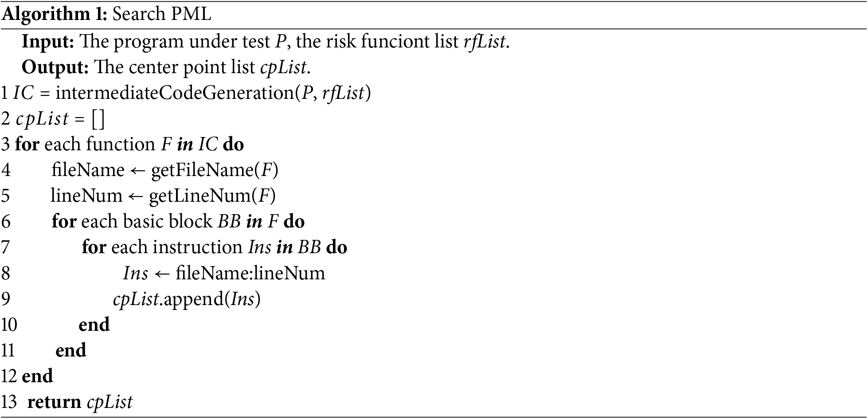Click the "Search PML" heading text
Screen dimensions: 868x419
[x=161, y=15]
